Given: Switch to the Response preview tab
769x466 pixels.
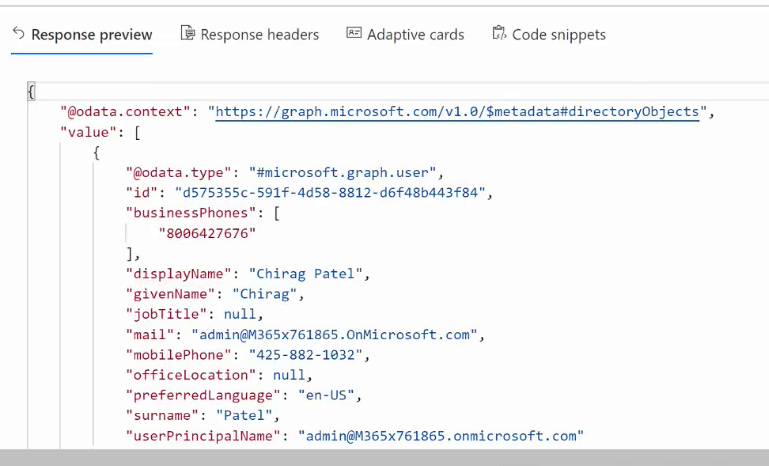Looking at the screenshot, I should coord(82,34).
